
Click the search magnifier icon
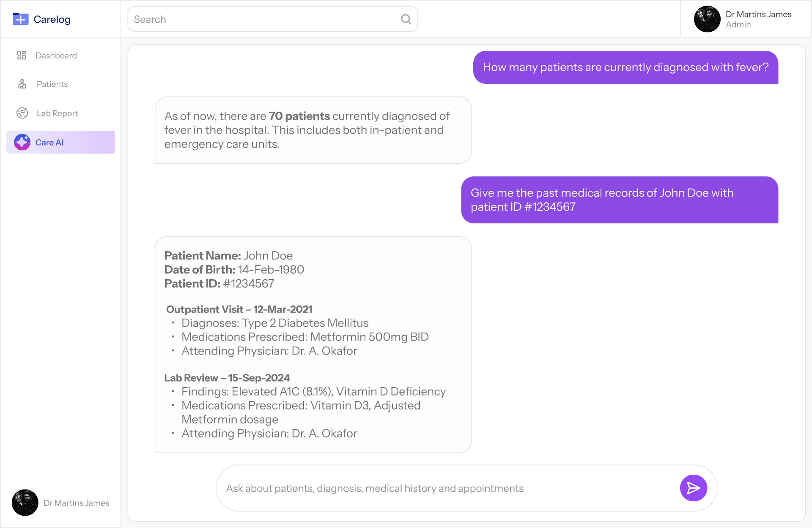coord(406,19)
